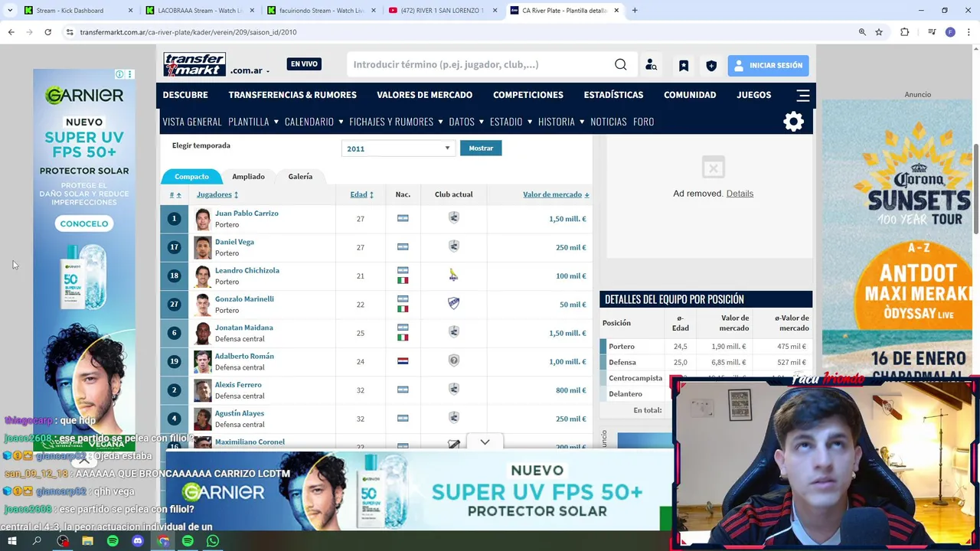Screen dimensions: 980x551
Task: Click the CONOCELO button in Garnier ad
Action: 84,223
